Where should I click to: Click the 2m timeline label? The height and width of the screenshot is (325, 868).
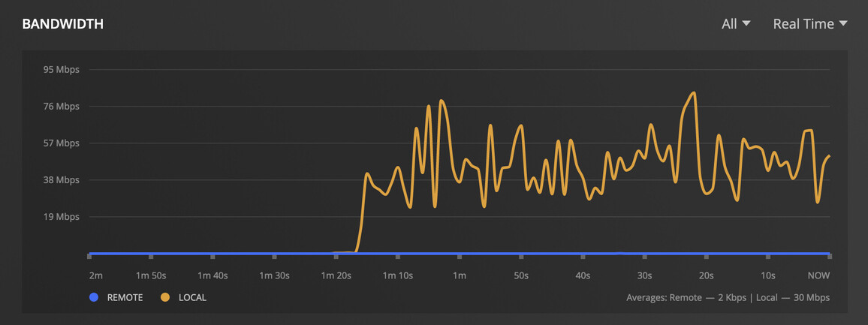(x=95, y=275)
